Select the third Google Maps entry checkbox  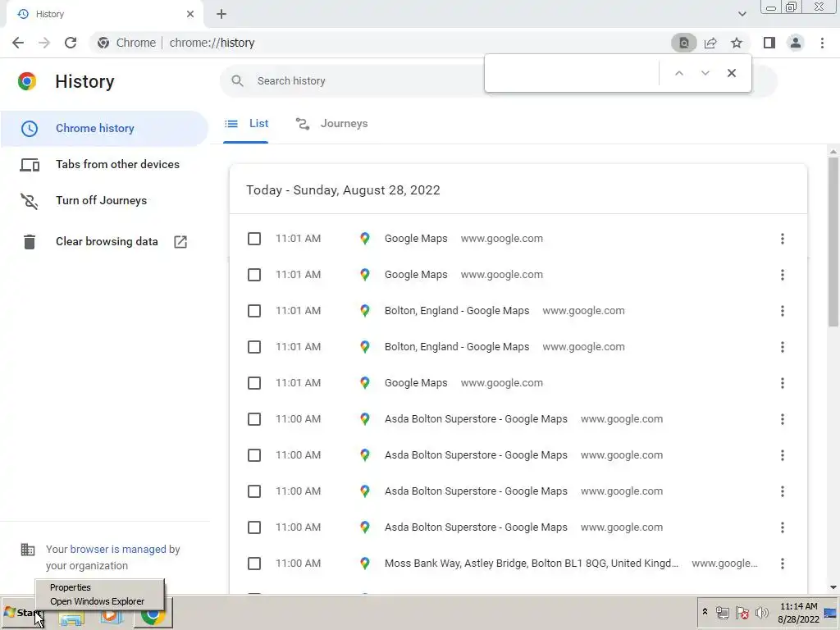click(x=254, y=383)
